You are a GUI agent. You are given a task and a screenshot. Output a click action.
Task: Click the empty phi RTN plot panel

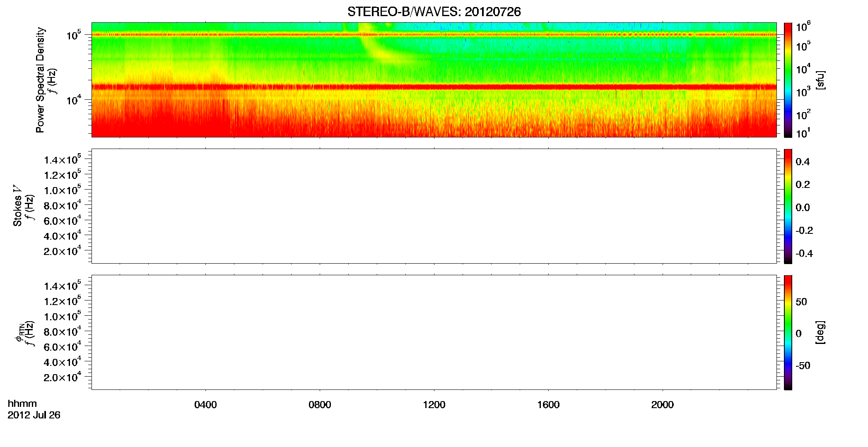tap(434, 332)
